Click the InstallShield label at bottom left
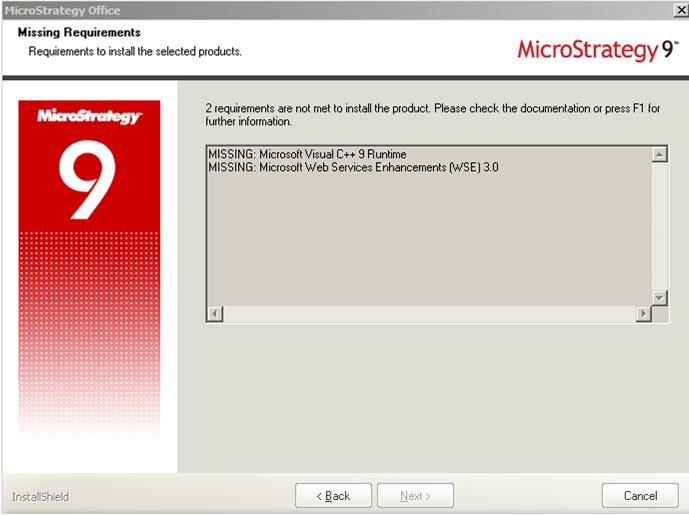The image size is (689, 515). 40,497
